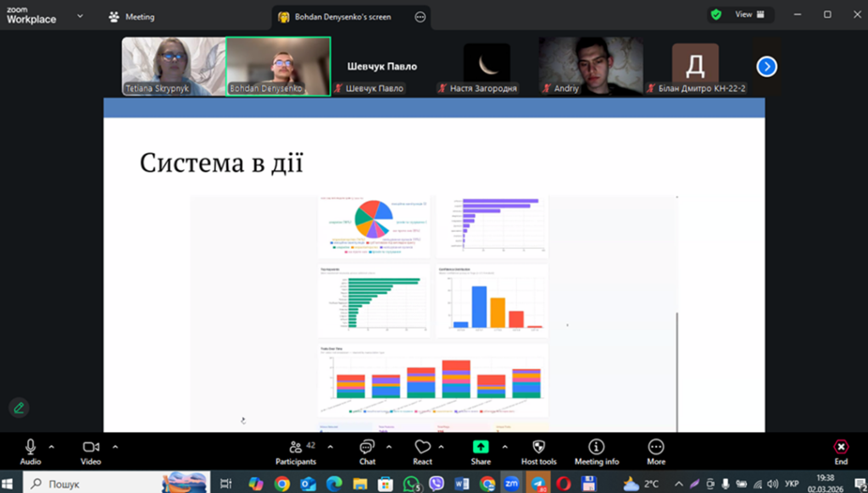Click the green encryption shield icon
The width and height of the screenshot is (868, 493).
pos(716,14)
